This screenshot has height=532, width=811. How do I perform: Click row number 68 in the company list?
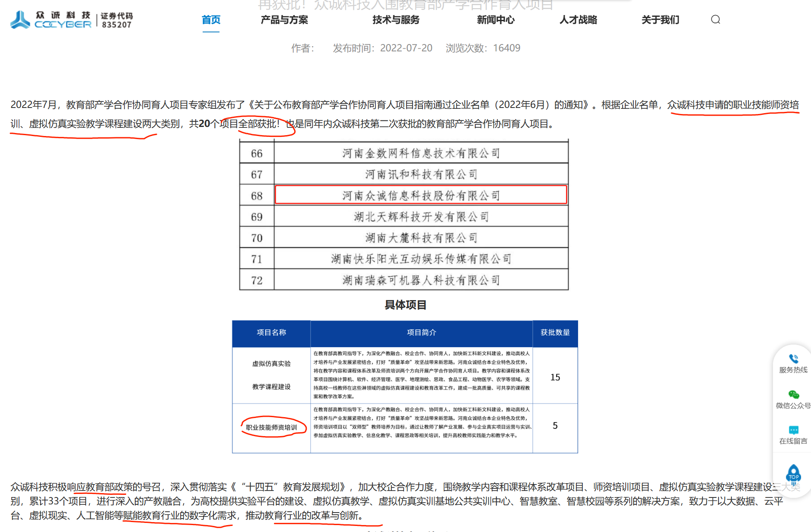point(257,196)
